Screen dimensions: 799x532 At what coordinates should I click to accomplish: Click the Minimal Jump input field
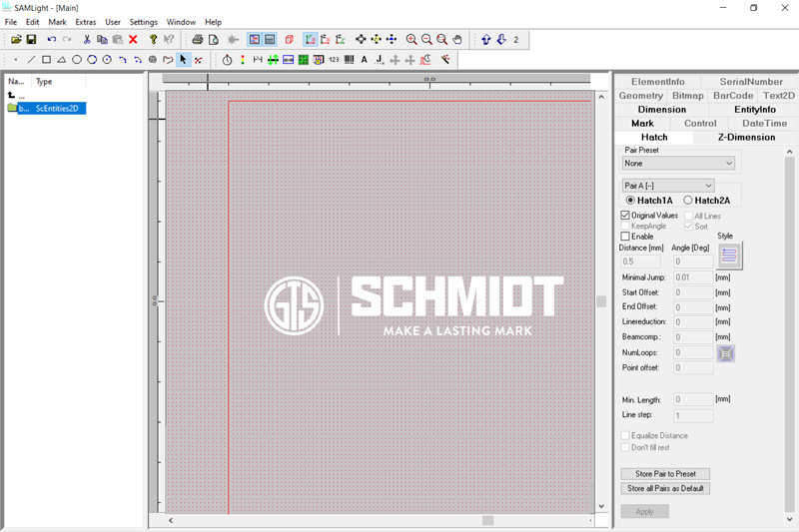pos(693,277)
